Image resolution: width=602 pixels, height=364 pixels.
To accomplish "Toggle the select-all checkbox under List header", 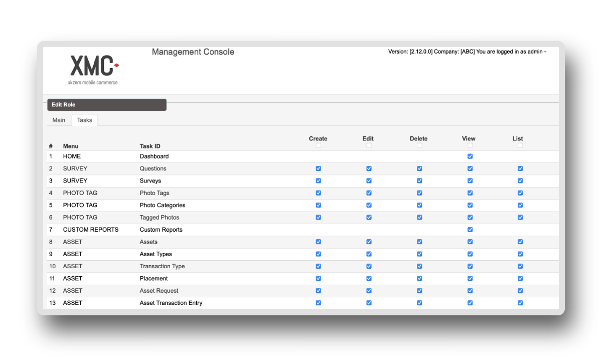I will (x=520, y=145).
